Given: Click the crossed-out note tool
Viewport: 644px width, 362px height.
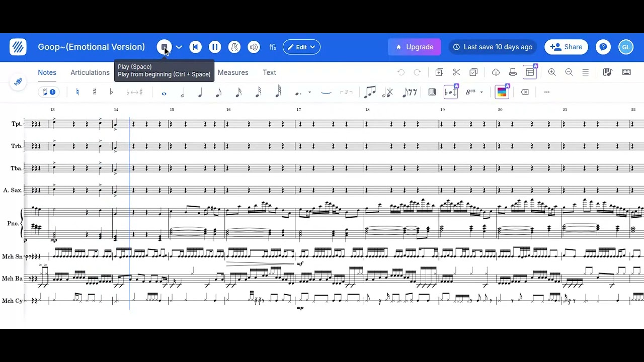Looking at the screenshot, I should (387, 92).
